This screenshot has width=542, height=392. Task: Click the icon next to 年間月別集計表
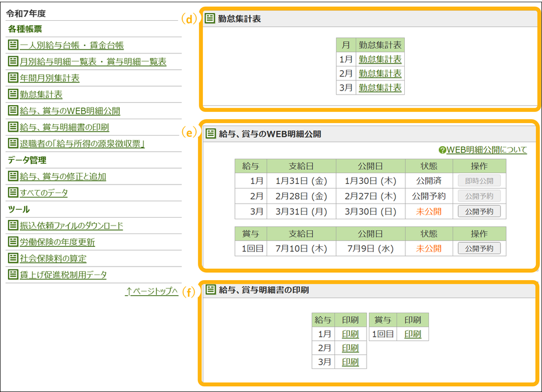coord(13,78)
